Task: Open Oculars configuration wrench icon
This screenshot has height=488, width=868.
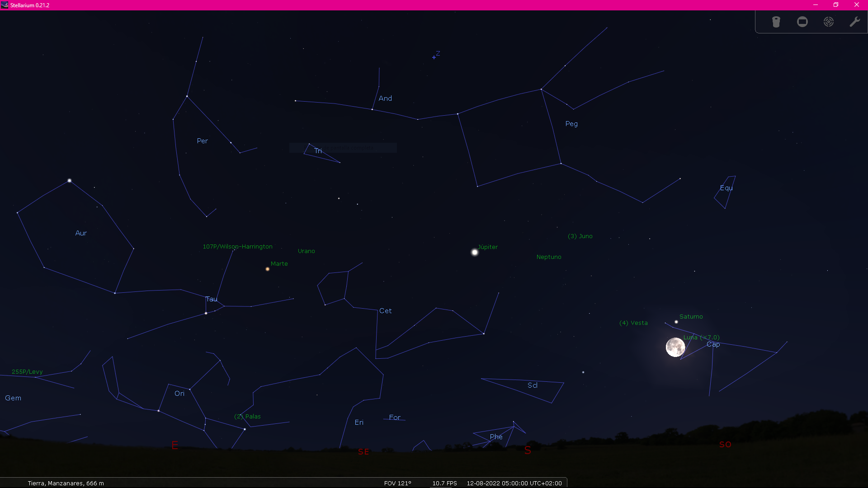Action: point(854,22)
